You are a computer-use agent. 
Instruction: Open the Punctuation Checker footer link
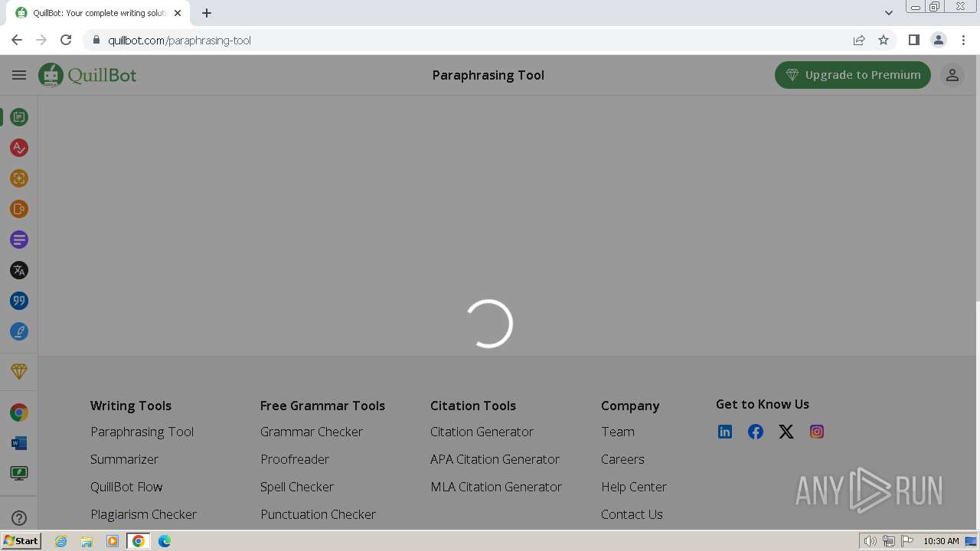(x=318, y=514)
